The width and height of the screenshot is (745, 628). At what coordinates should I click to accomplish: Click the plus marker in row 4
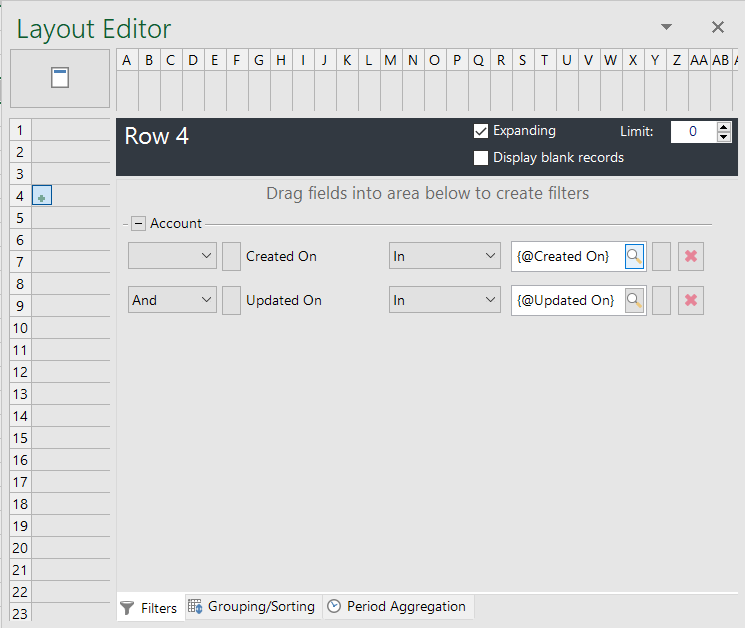[x=41, y=197]
